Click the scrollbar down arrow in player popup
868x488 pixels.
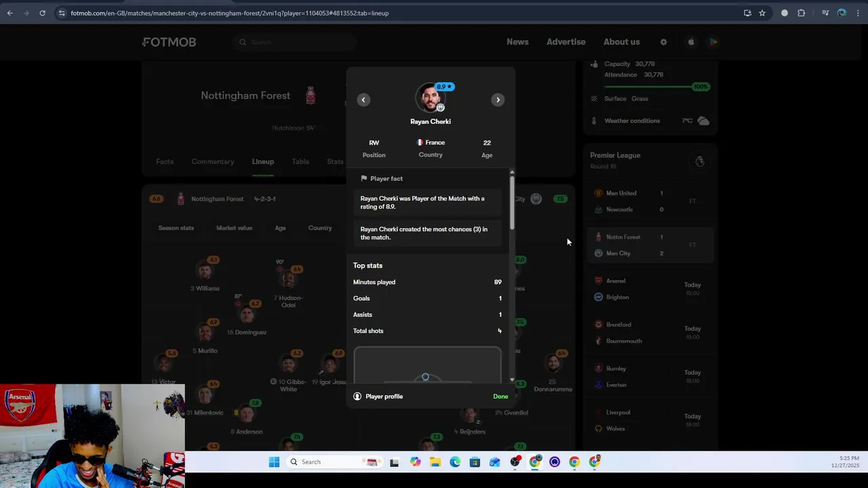coord(512,380)
